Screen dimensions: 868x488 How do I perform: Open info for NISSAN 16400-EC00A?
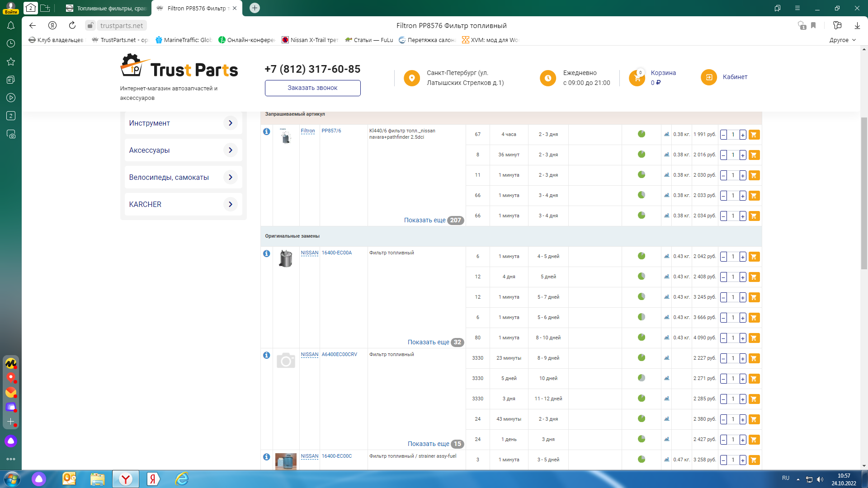click(x=267, y=253)
